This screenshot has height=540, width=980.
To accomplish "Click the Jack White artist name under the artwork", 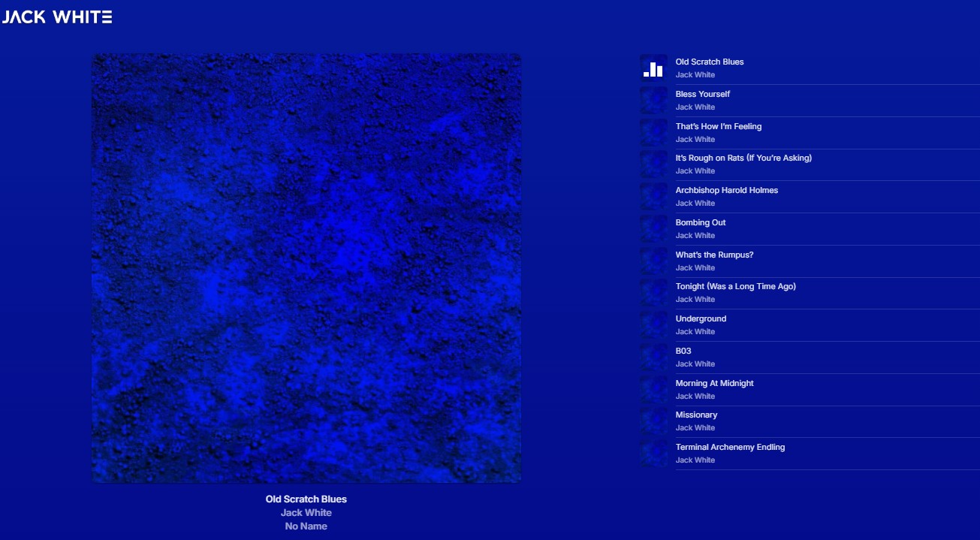I will [x=305, y=512].
